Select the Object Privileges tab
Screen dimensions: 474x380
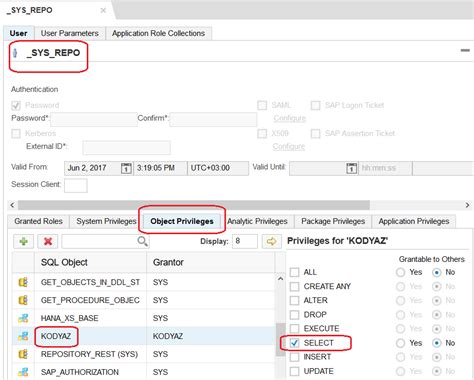click(182, 221)
